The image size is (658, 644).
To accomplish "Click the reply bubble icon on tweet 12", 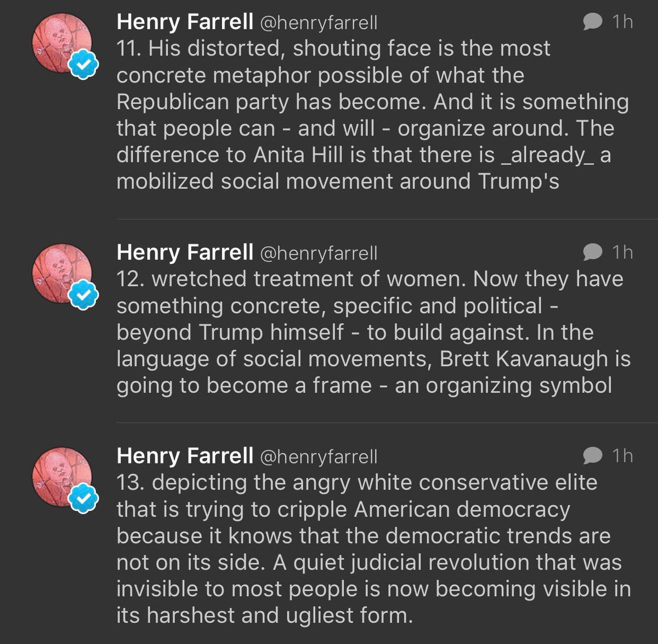I will [x=592, y=252].
